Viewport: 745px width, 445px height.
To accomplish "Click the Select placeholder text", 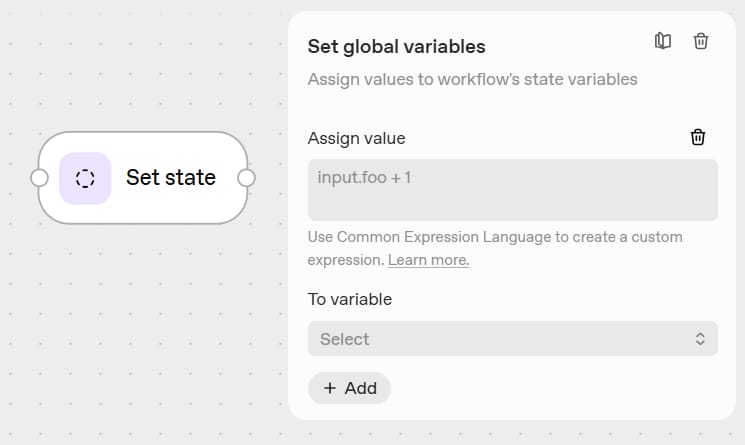I will 345,339.
